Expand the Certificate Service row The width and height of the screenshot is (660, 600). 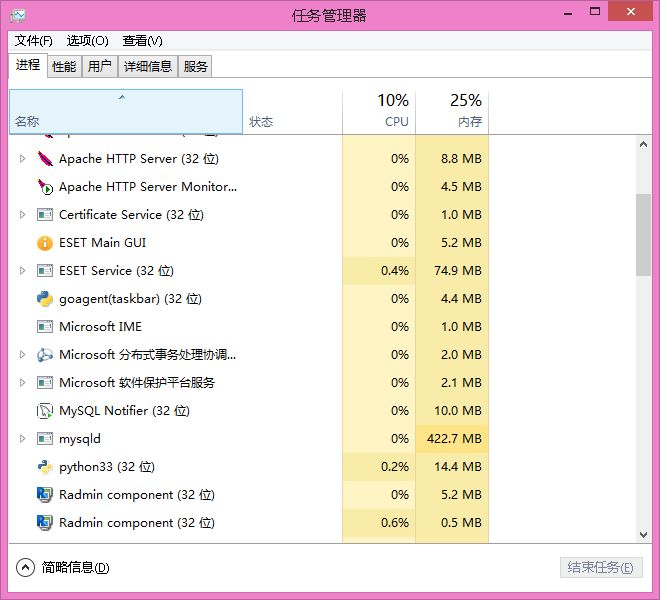coord(22,215)
